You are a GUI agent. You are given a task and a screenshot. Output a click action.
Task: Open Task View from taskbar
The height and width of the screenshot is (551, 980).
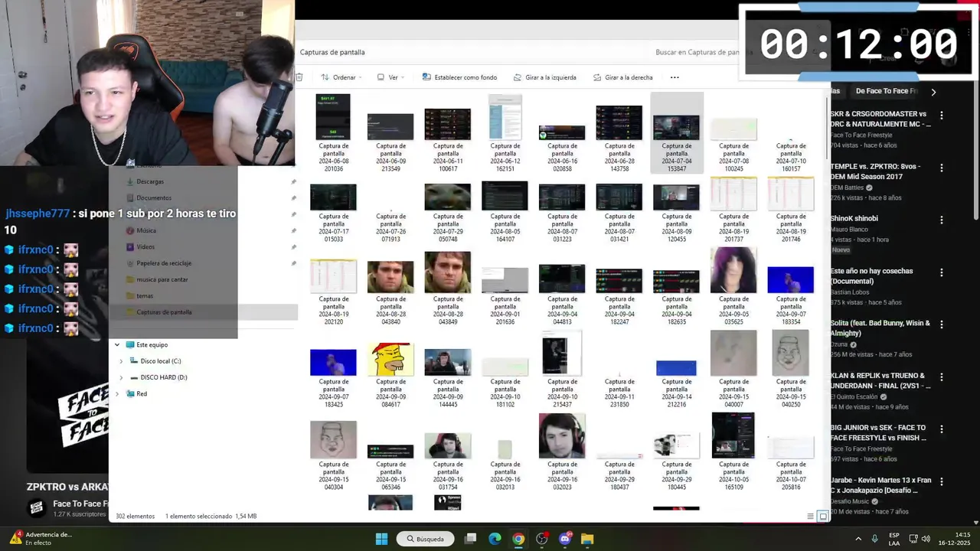(x=471, y=539)
